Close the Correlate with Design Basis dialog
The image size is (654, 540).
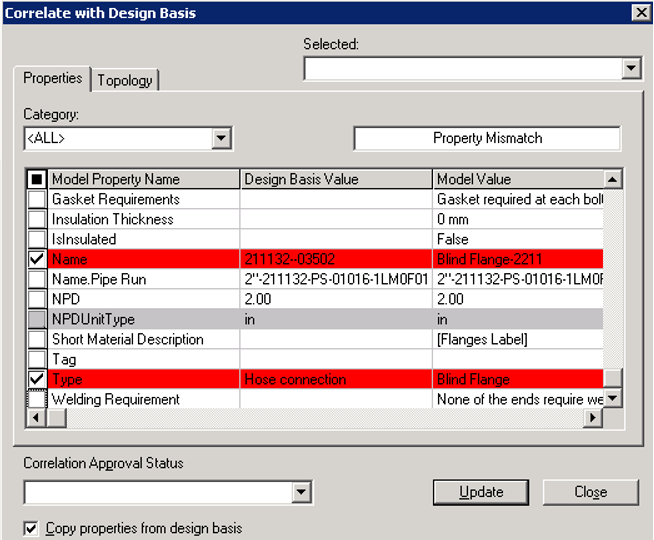coord(640,12)
